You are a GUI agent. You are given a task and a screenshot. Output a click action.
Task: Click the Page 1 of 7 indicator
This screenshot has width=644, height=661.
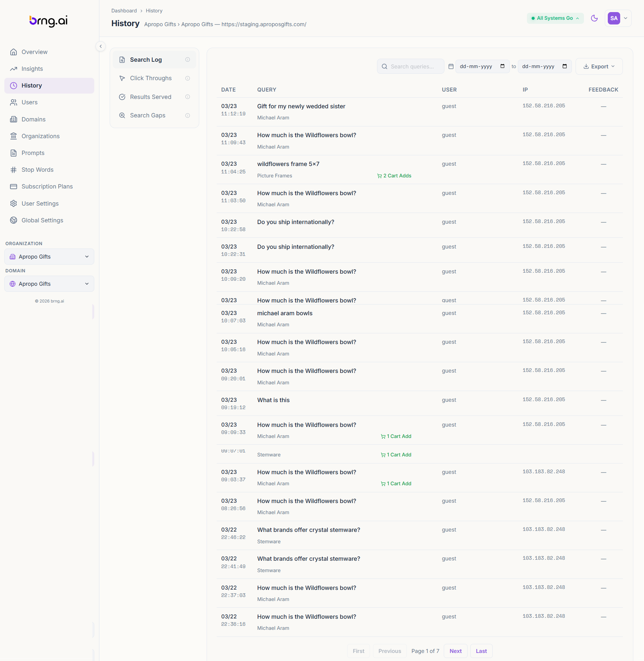tap(425, 651)
